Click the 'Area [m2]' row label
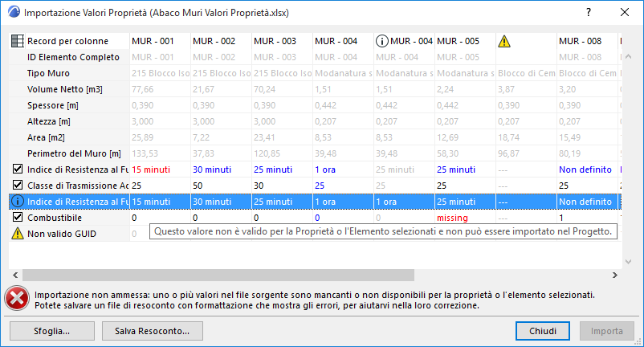The image size is (644, 347). point(46,137)
